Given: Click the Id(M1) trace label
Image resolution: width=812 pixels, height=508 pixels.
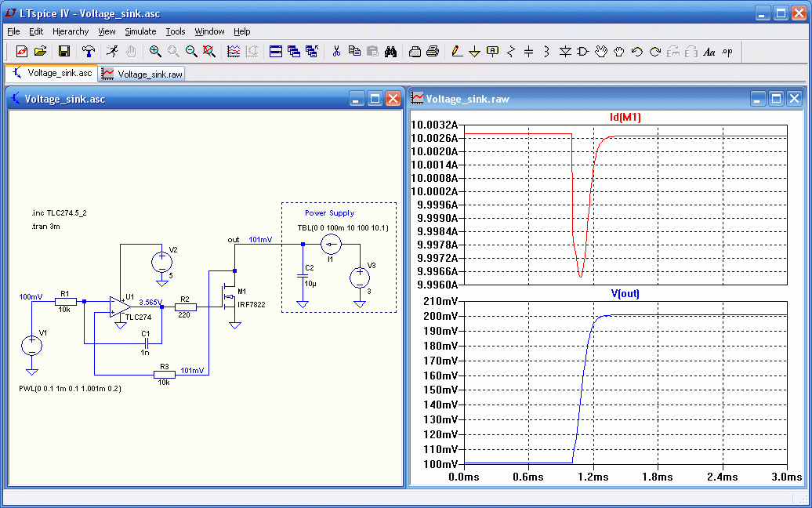Looking at the screenshot, I should [x=625, y=118].
